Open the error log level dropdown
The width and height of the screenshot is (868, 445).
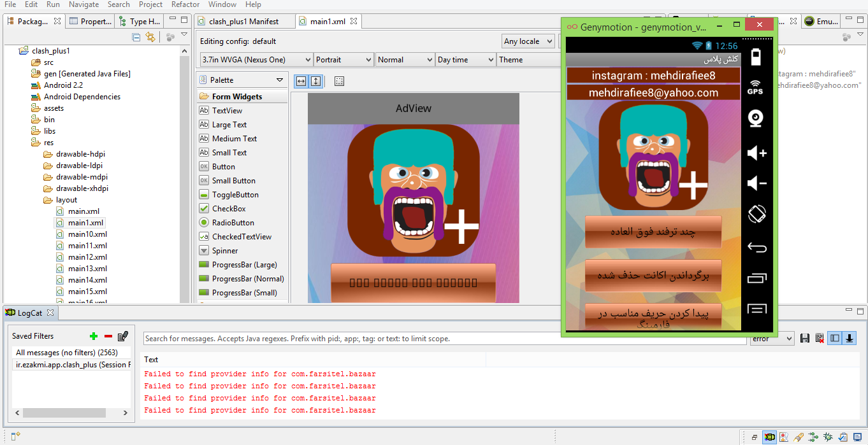pyautogui.click(x=772, y=339)
